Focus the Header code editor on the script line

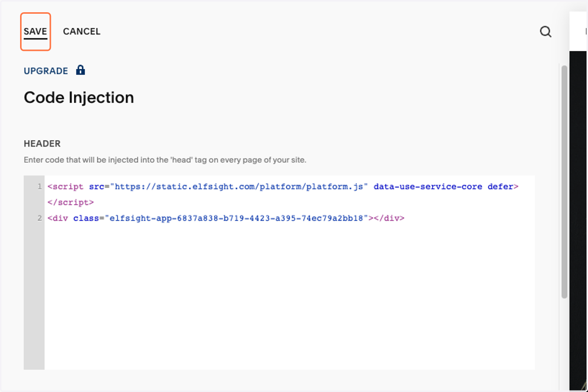[x=283, y=187]
